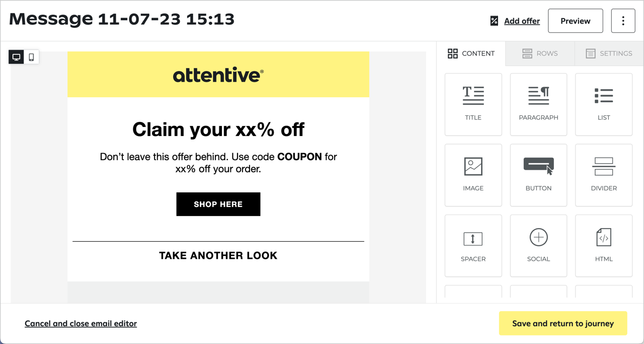Viewport: 644px width, 344px height.
Task: Switch to mobile preview mode
Action: [31, 57]
